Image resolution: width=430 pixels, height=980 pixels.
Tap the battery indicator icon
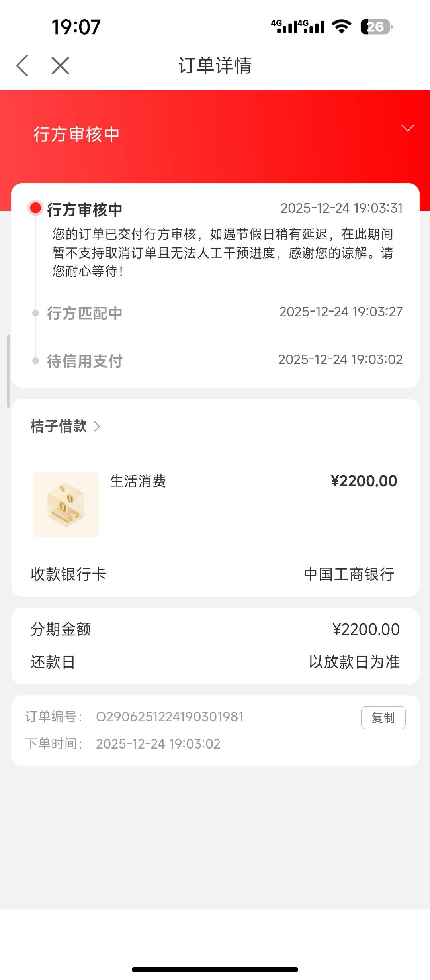pyautogui.click(x=376, y=27)
